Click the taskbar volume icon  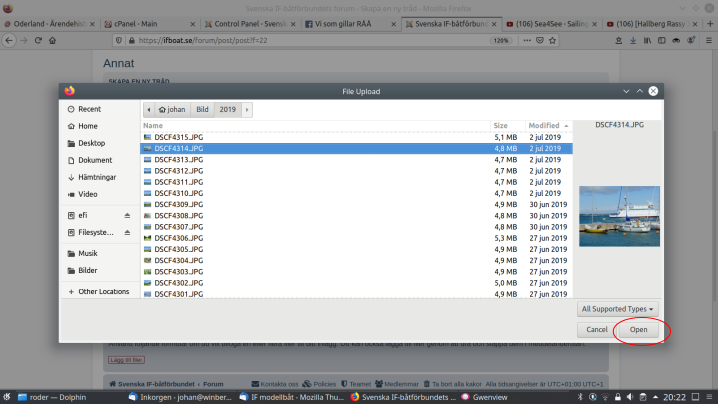[x=630, y=397]
